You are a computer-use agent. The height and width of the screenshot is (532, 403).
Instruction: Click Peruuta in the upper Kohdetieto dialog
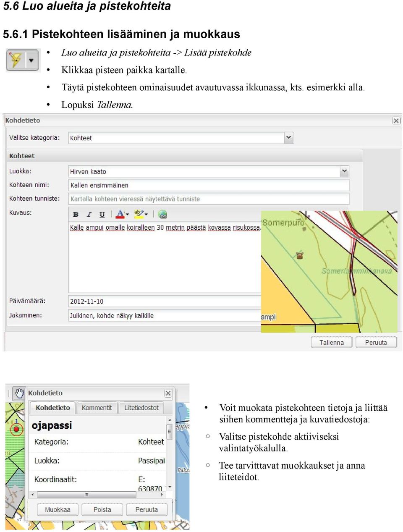[x=376, y=342]
